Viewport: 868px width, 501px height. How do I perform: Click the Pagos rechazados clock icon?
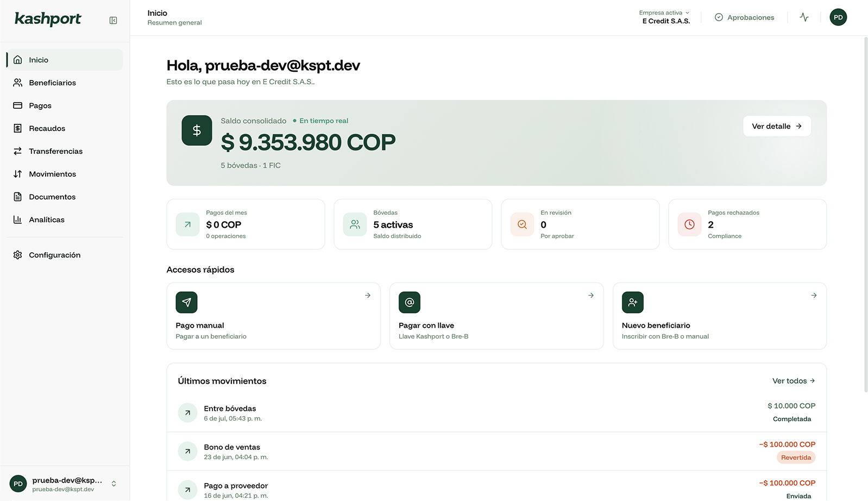coord(689,224)
